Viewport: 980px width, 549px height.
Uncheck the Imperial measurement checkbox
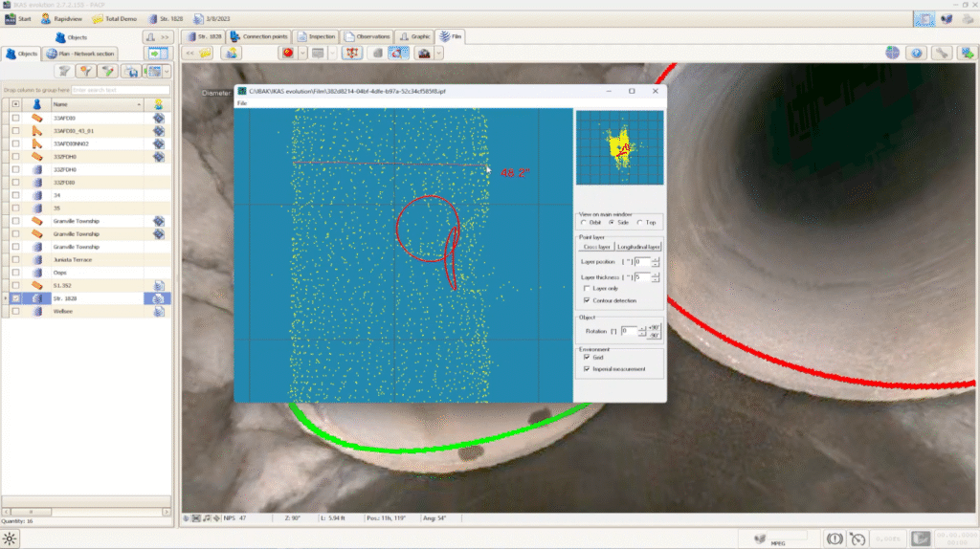pos(587,368)
